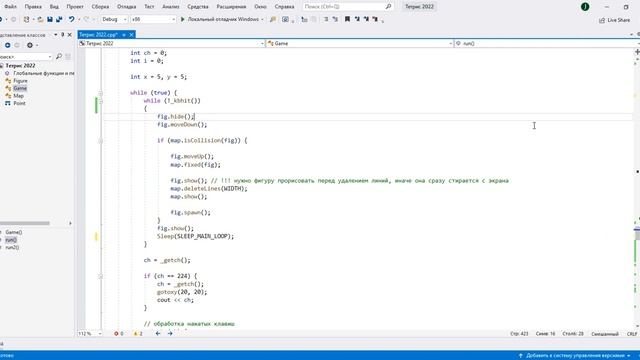Open the Проект menu
640x360 pixels.
tap(75, 7)
